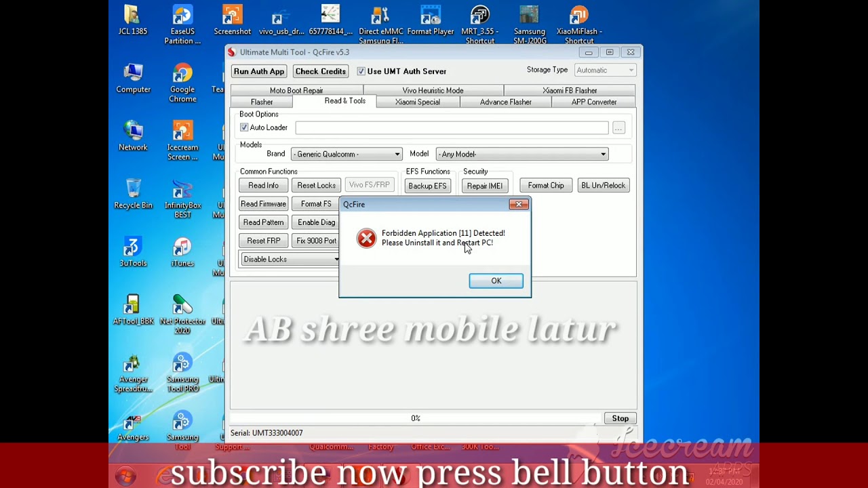
Task: Open Samsung SM-J200G desktop icon
Action: [x=529, y=25]
